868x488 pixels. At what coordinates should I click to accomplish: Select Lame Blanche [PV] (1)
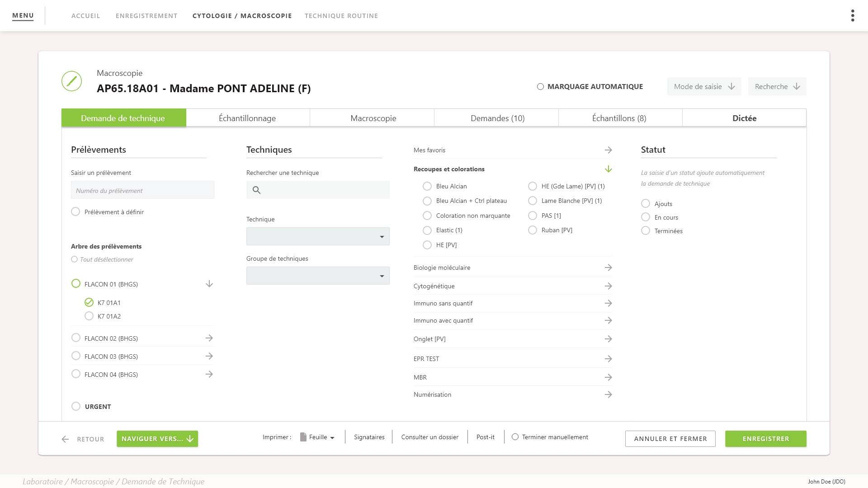pos(533,201)
